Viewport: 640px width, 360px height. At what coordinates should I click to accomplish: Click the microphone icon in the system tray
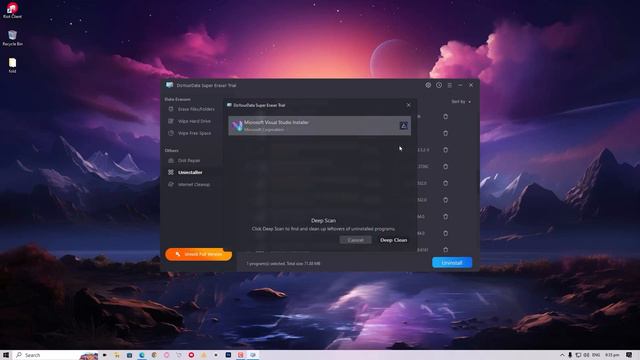click(570, 355)
